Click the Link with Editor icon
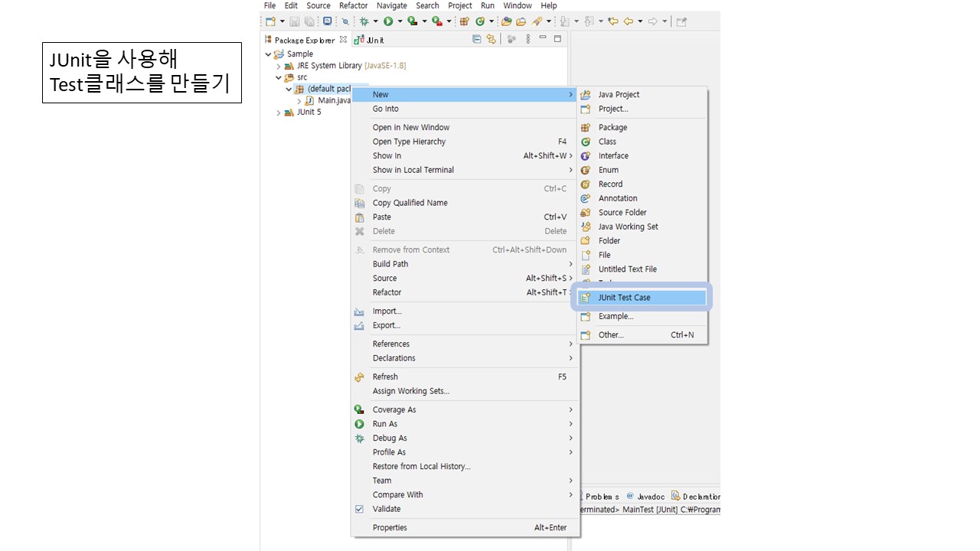 pos(491,39)
